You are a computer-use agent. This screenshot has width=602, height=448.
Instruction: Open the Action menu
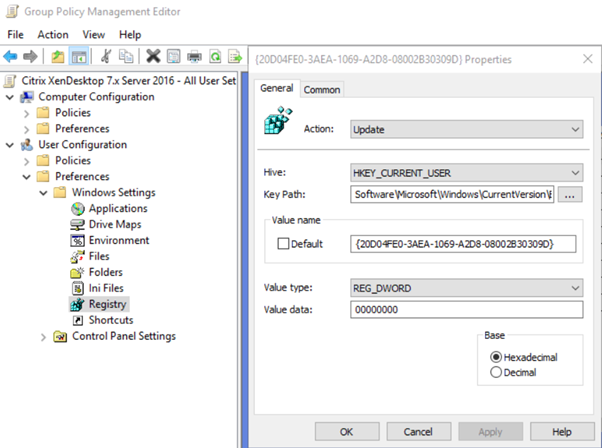pos(53,34)
